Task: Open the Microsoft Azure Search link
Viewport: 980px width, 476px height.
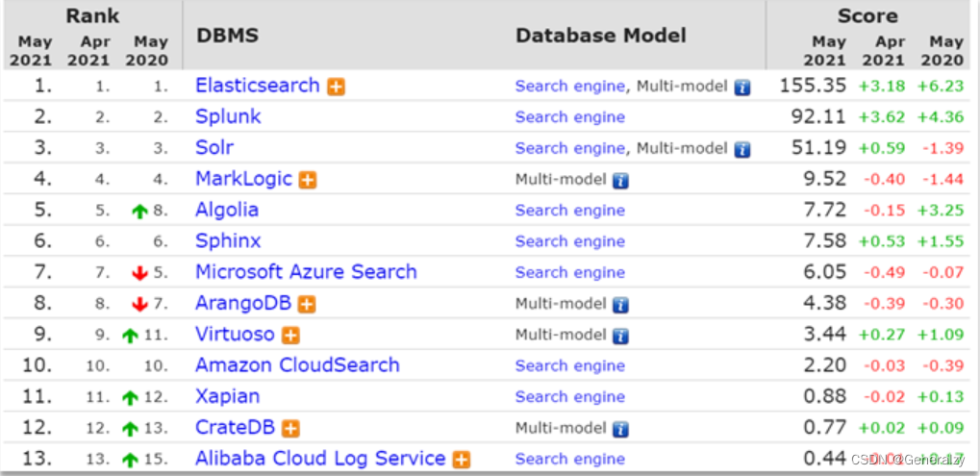Action: pyautogui.click(x=306, y=272)
